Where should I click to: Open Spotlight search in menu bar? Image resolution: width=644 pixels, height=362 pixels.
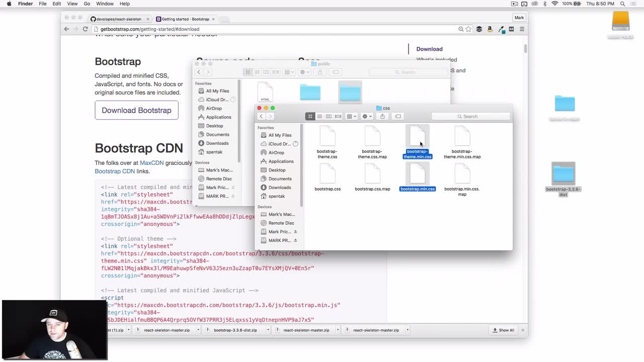[622, 4]
